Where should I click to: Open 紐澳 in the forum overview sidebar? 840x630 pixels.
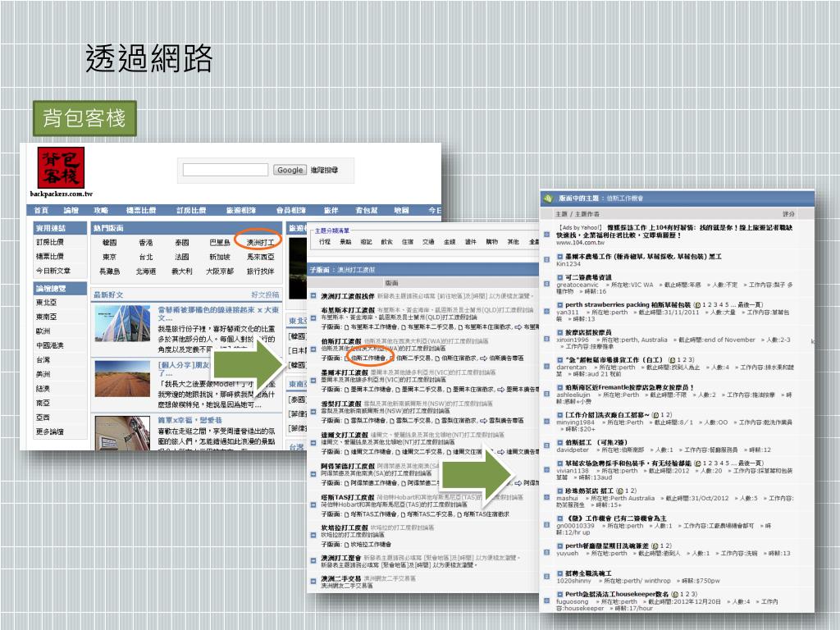click(43, 388)
